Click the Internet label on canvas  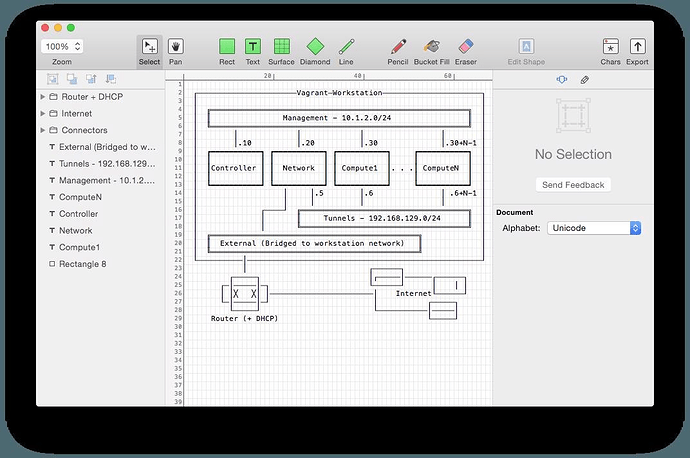click(x=413, y=293)
